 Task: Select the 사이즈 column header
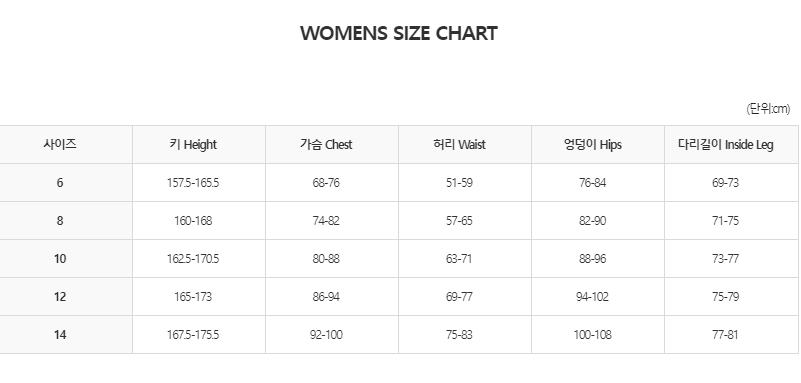pyautogui.click(x=60, y=145)
